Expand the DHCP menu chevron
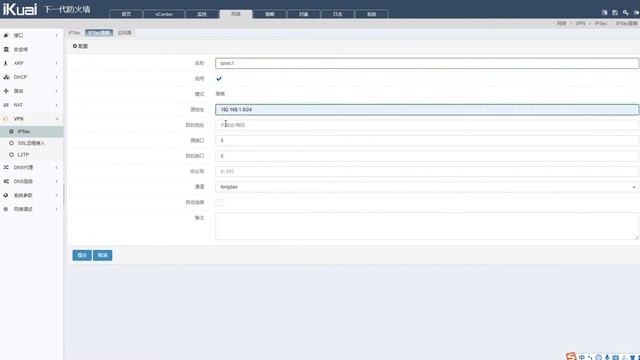640x360 pixels. click(57, 77)
